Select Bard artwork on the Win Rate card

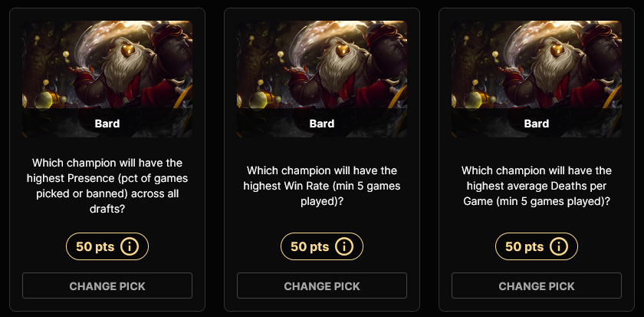(322, 79)
